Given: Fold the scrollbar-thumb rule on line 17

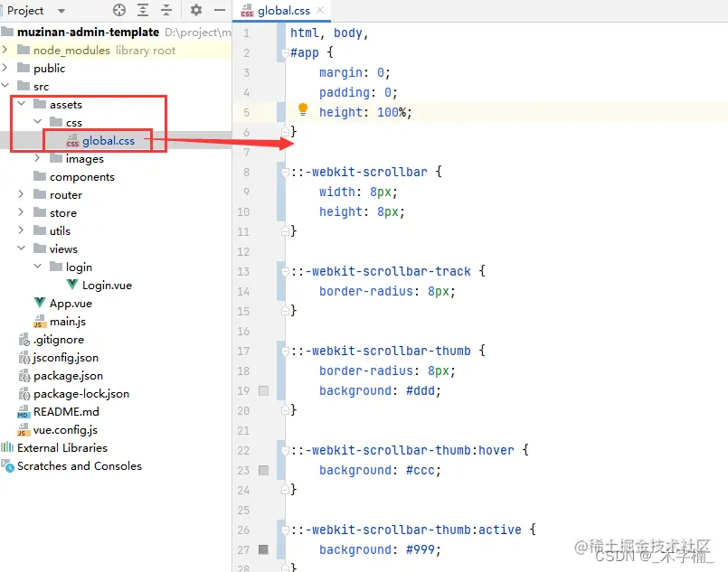Looking at the screenshot, I should point(286,352).
